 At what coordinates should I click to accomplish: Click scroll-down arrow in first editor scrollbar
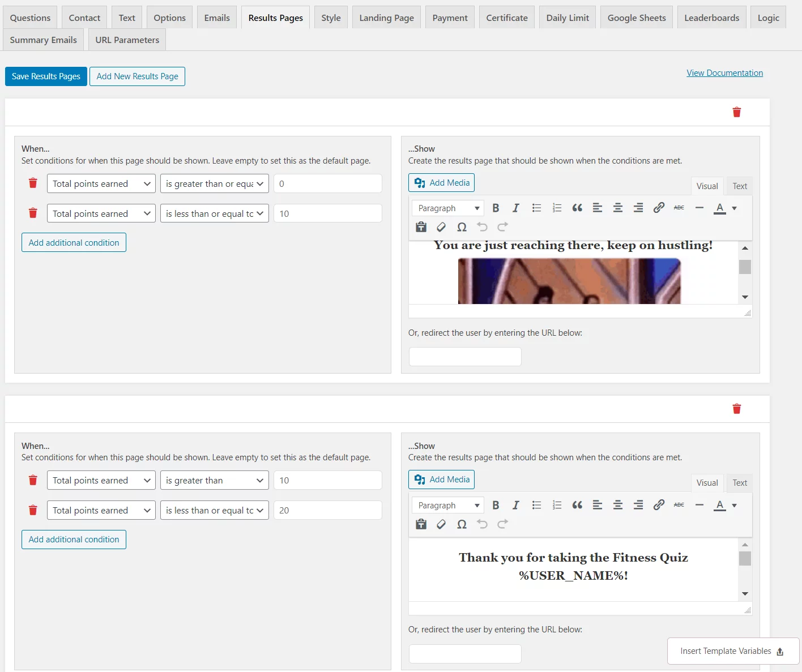coord(745,297)
